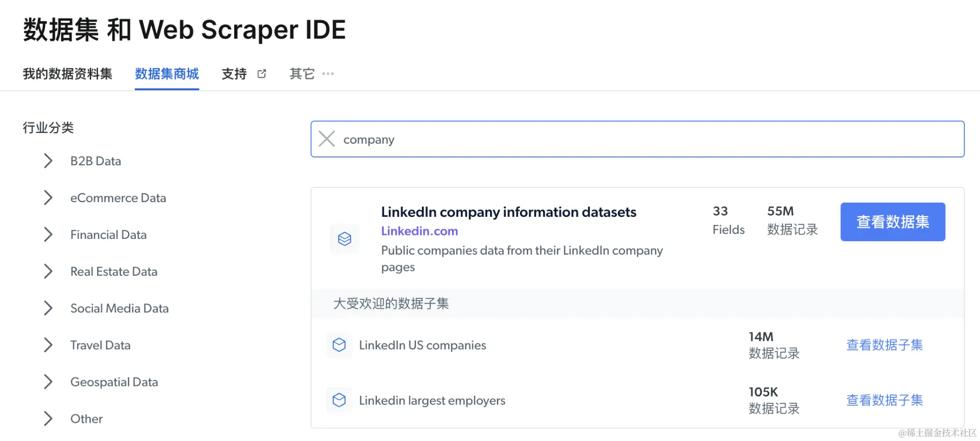Screen dimensions: 980x441
Task: Select eCommerce Data label
Action: pyautogui.click(x=118, y=198)
